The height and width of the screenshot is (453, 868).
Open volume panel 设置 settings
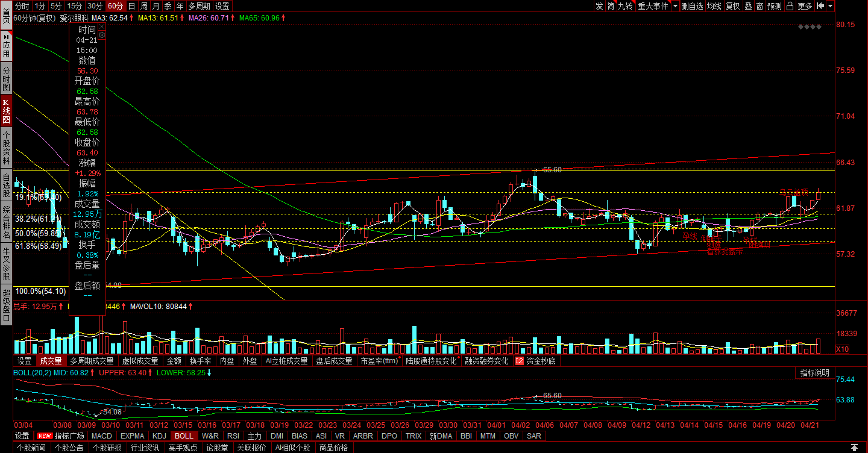tap(24, 361)
